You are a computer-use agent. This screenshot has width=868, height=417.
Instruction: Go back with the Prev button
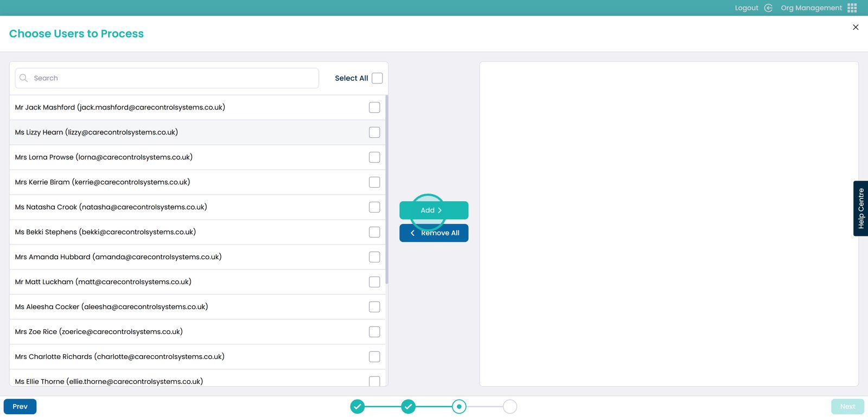point(20,407)
